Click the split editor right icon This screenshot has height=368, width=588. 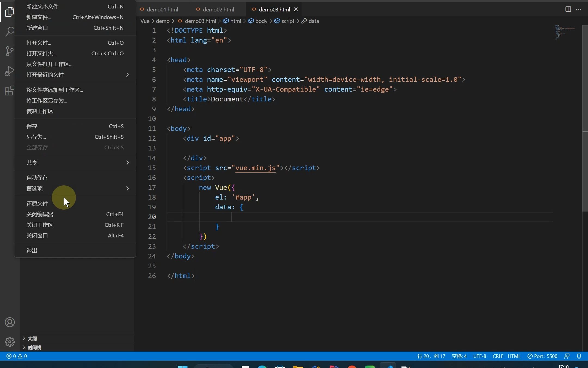(568, 9)
